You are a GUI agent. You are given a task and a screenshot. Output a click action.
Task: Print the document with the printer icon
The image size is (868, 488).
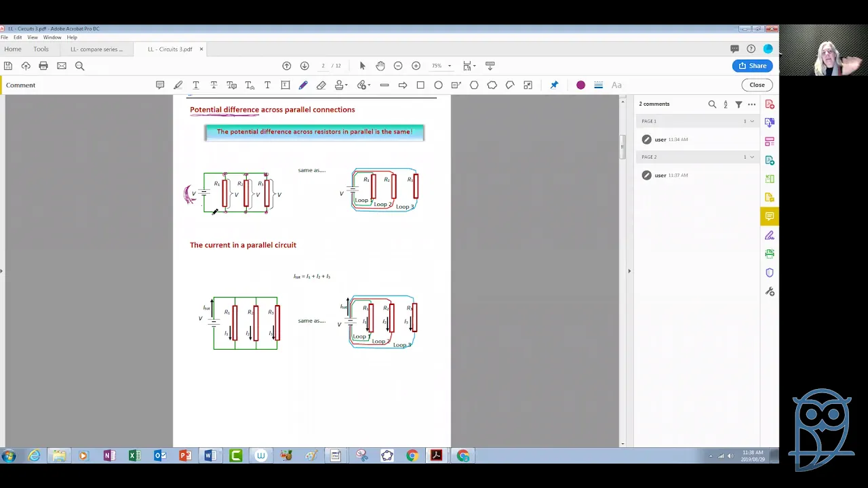(x=43, y=66)
